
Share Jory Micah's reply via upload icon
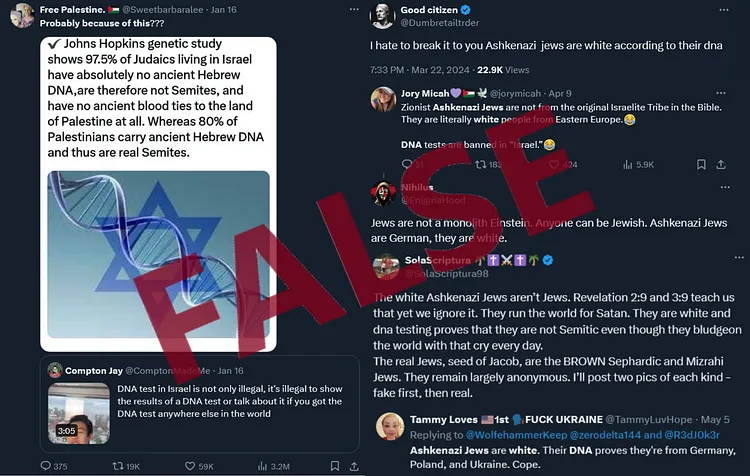(x=721, y=165)
